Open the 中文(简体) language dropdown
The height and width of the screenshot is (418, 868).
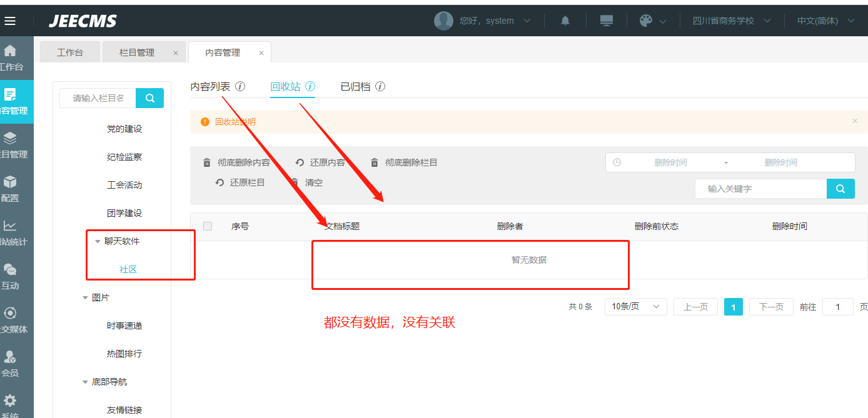coord(825,21)
